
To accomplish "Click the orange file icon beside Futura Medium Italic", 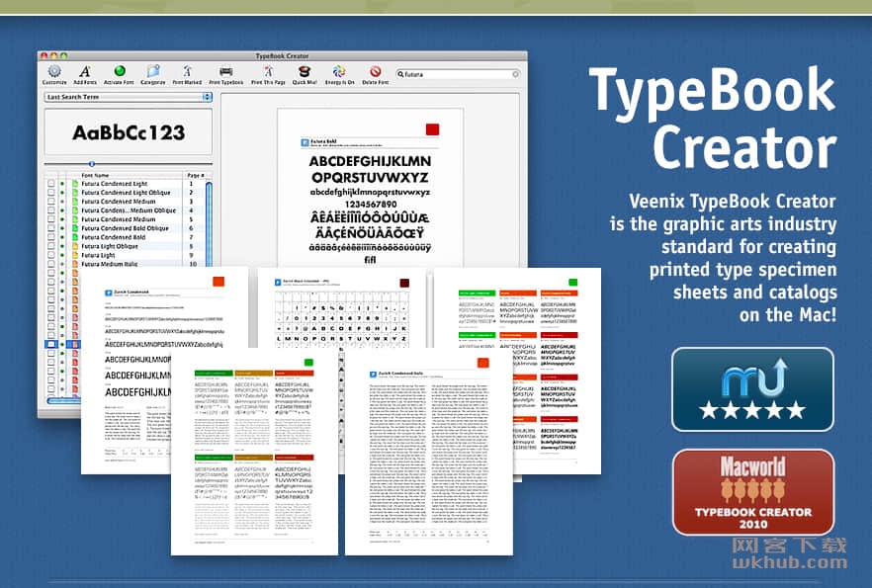I will point(75,264).
